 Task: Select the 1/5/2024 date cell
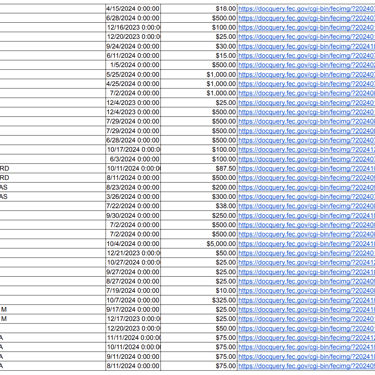(133, 65)
